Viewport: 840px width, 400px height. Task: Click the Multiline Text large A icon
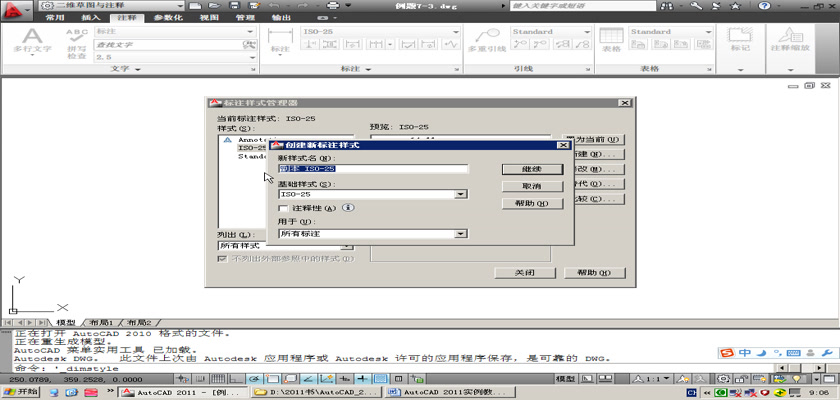point(32,36)
